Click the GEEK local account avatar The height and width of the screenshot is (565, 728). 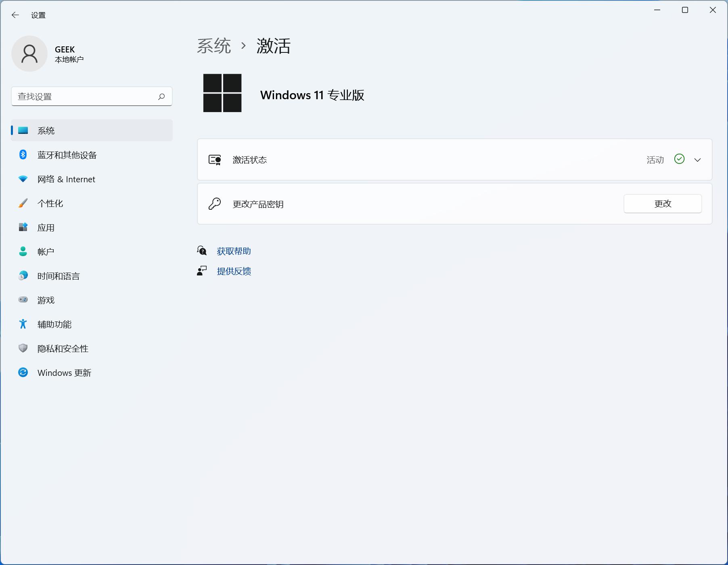pos(29,53)
